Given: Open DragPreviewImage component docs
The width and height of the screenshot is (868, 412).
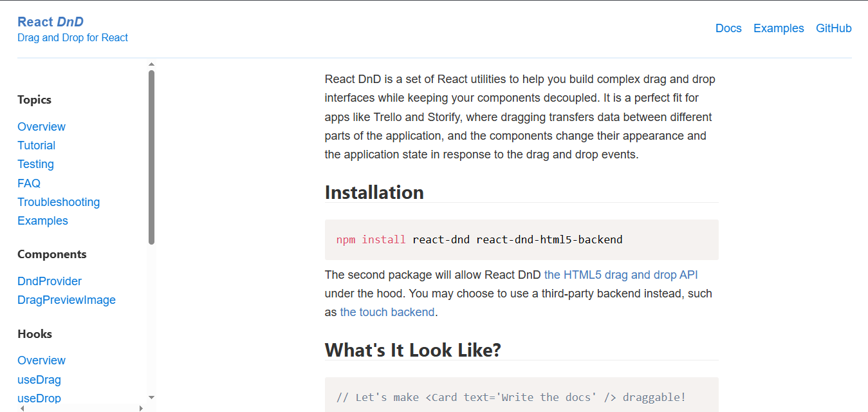Looking at the screenshot, I should (x=66, y=300).
